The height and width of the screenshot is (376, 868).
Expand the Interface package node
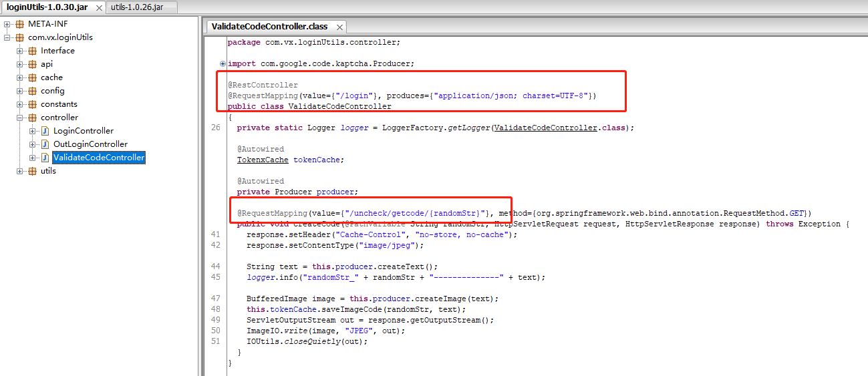click(x=20, y=51)
